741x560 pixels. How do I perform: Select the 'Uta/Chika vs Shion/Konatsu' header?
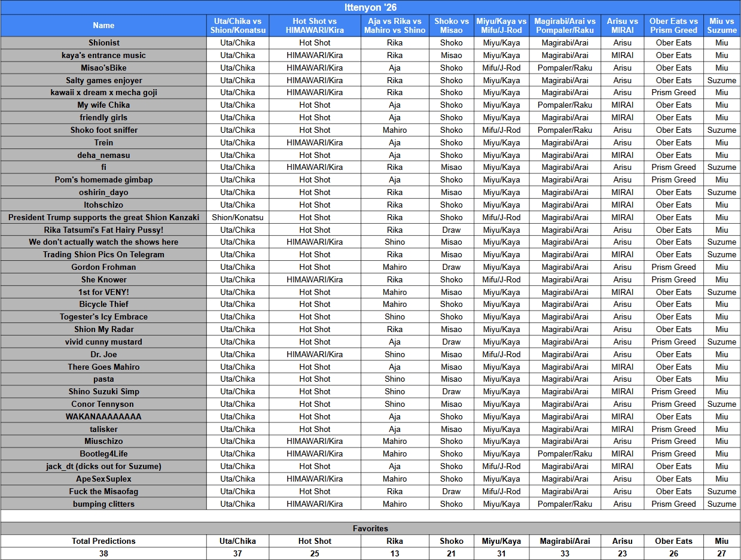coord(237,25)
